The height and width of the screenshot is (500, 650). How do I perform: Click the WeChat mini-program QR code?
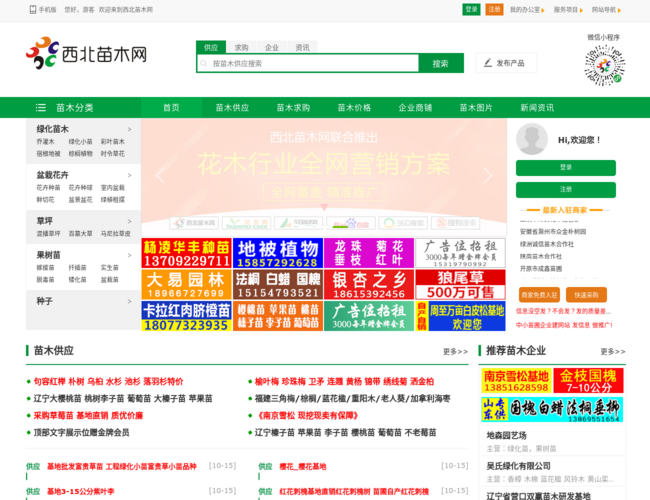[604, 66]
